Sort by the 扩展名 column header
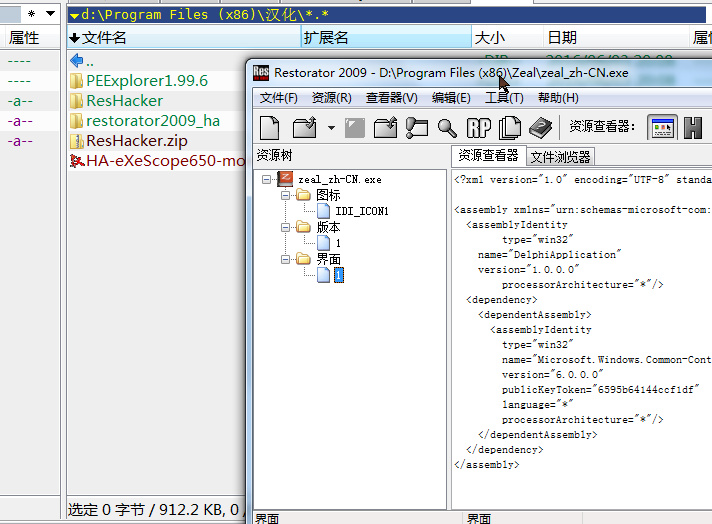 click(x=386, y=37)
